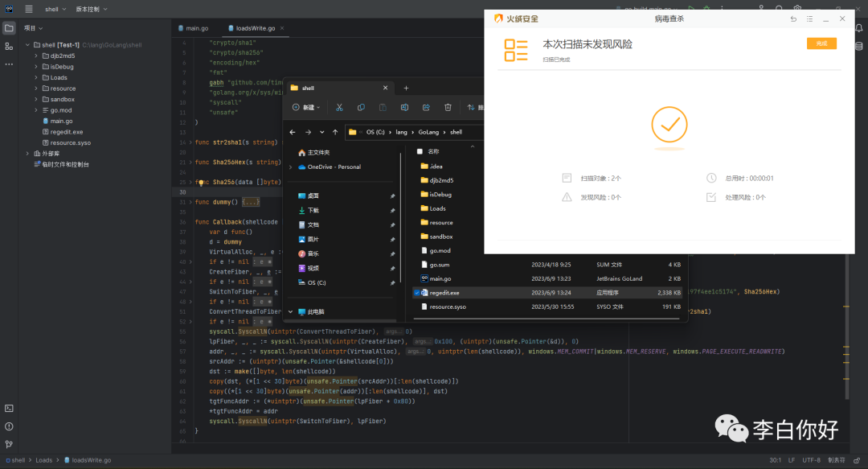Open the Problems tool window icon
This screenshot has width=868, height=469.
(x=9, y=426)
